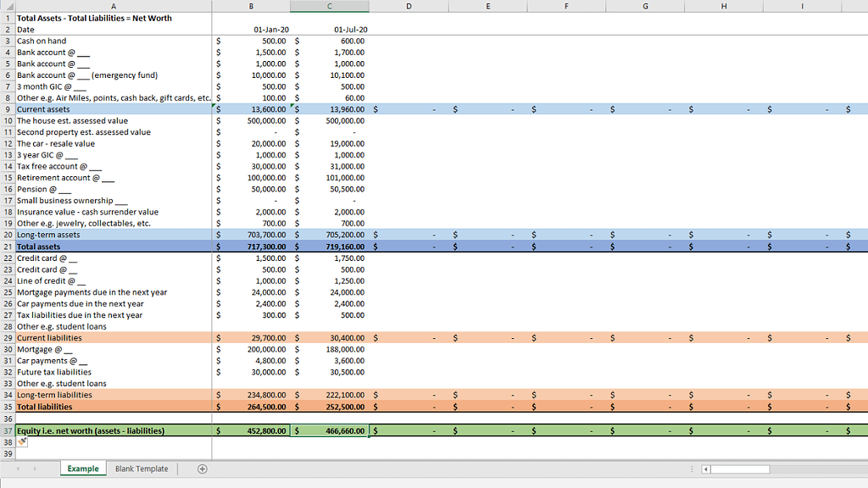Select column A header
Image resolution: width=868 pixels, height=488 pixels.
pos(114,6)
